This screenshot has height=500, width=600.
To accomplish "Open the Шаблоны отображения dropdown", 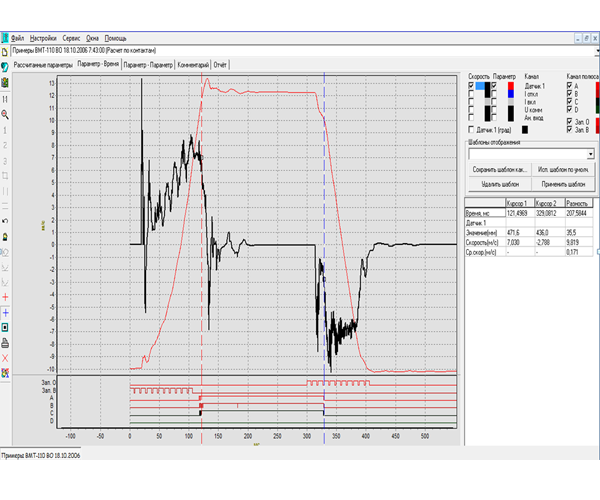I will click(x=590, y=154).
